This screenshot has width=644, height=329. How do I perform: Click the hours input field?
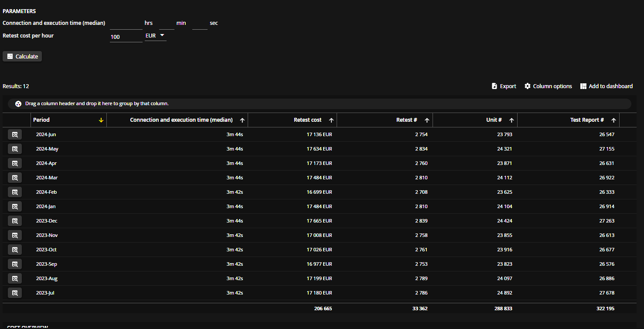(x=126, y=24)
